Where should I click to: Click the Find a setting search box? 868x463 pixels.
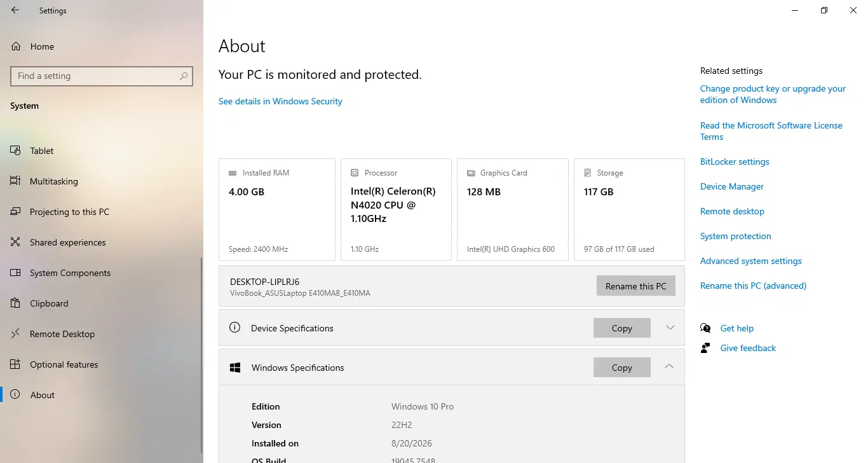point(102,76)
